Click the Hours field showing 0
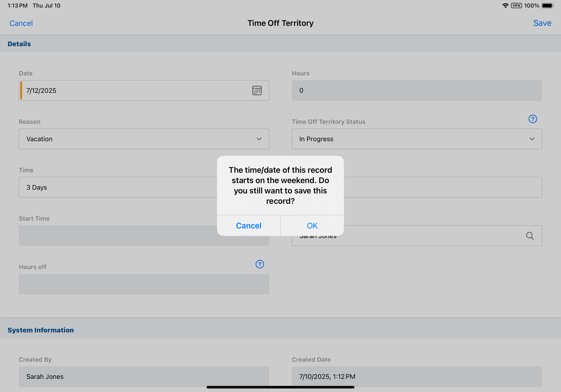 point(417,90)
